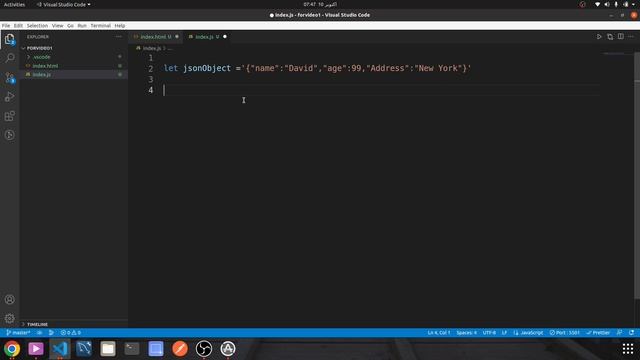This screenshot has width=640, height=360.
Task: Change the UTF-8 encoding selector
Action: 489,333
